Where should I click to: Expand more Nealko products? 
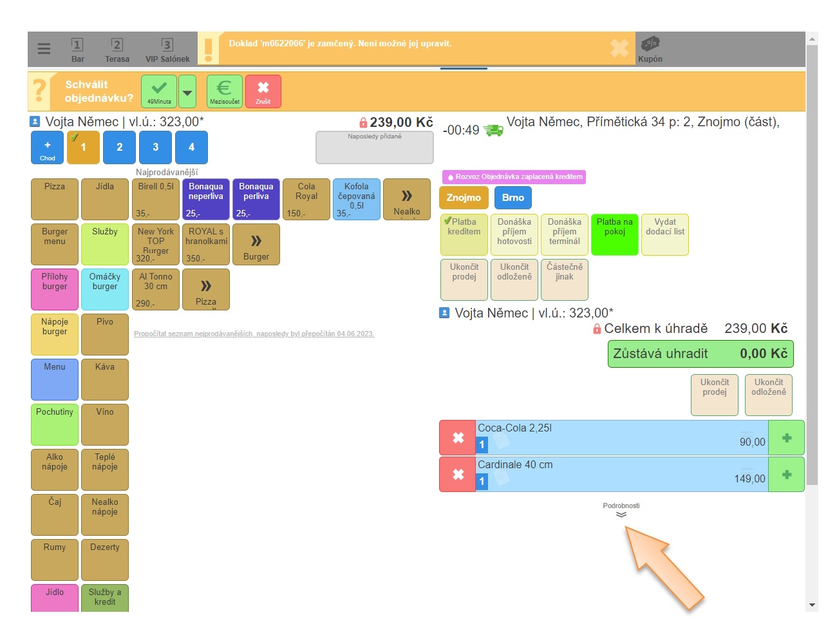[406, 199]
